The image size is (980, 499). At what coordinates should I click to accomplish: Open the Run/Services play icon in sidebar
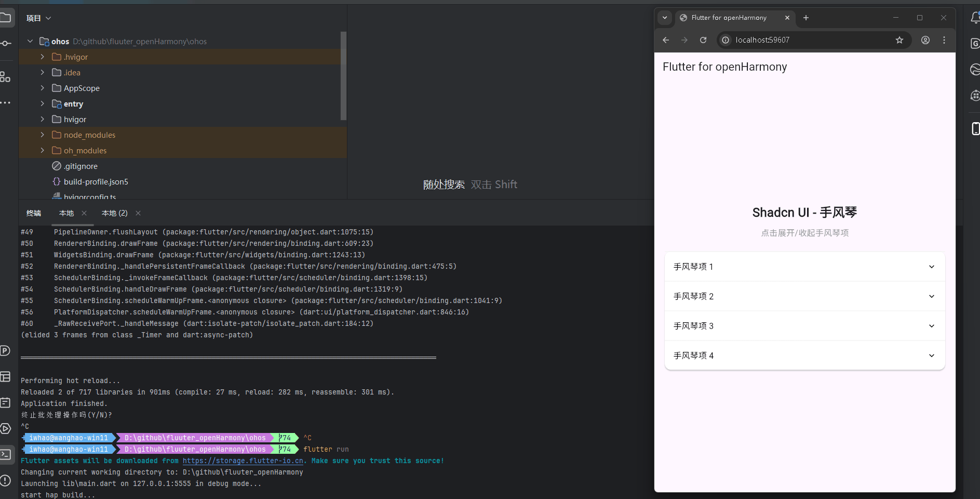(5, 428)
